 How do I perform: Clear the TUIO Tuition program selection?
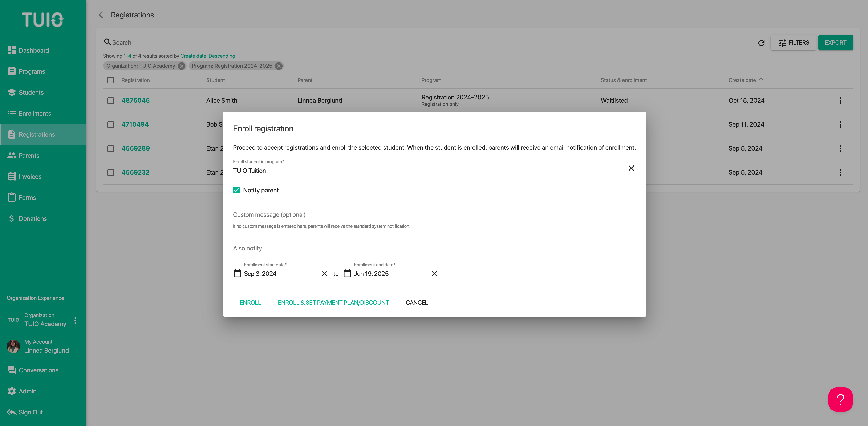click(x=631, y=168)
